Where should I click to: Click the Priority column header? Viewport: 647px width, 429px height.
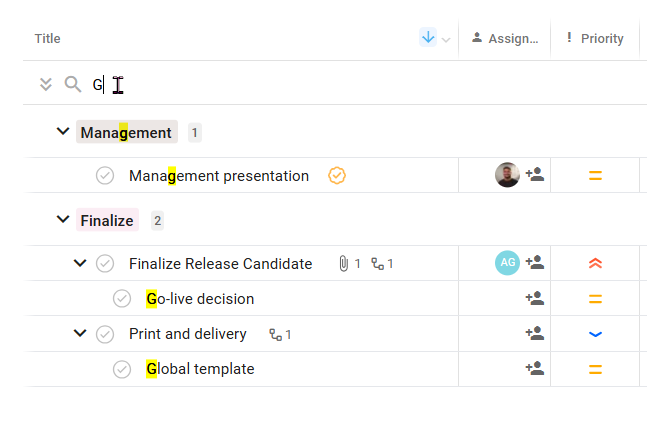[595, 39]
